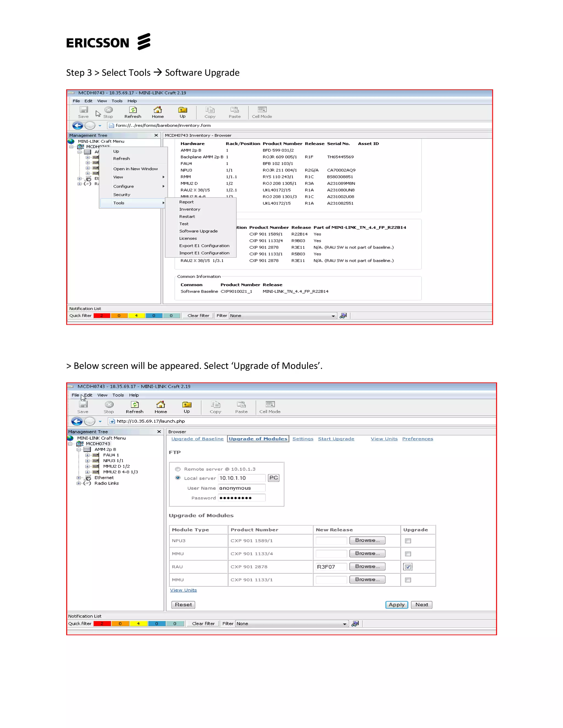563x728 pixels.
Task: Click Up folder icon in the top window toolbar
Action: [183, 110]
